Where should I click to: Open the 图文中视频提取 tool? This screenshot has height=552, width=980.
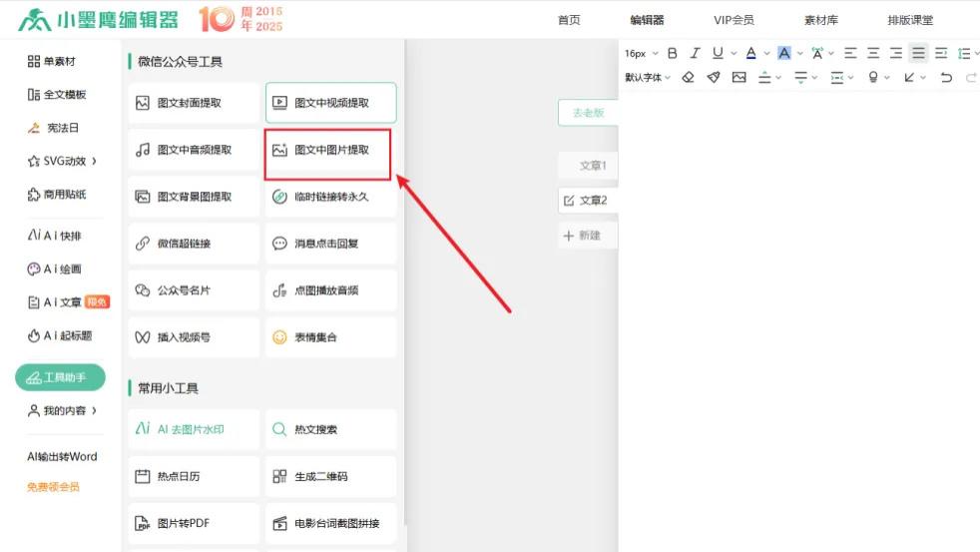click(x=331, y=103)
